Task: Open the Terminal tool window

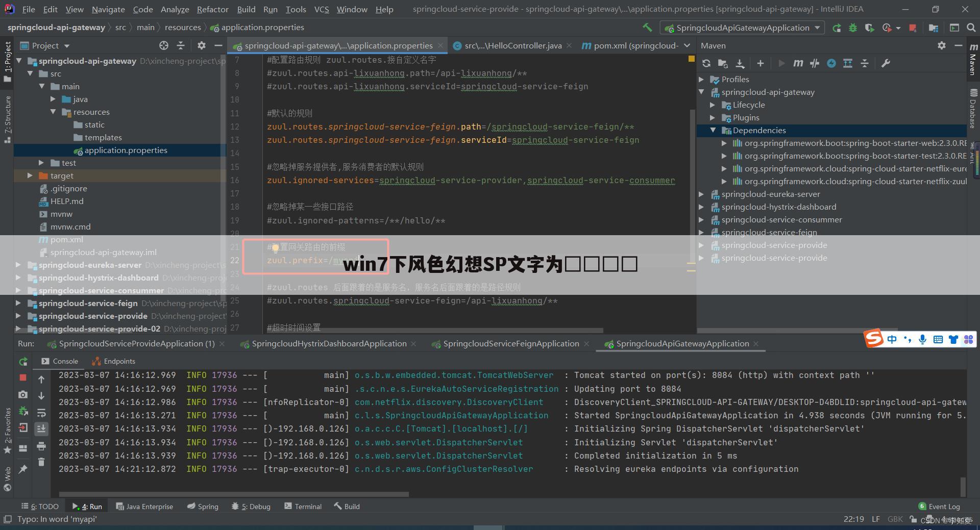Action: (303, 507)
